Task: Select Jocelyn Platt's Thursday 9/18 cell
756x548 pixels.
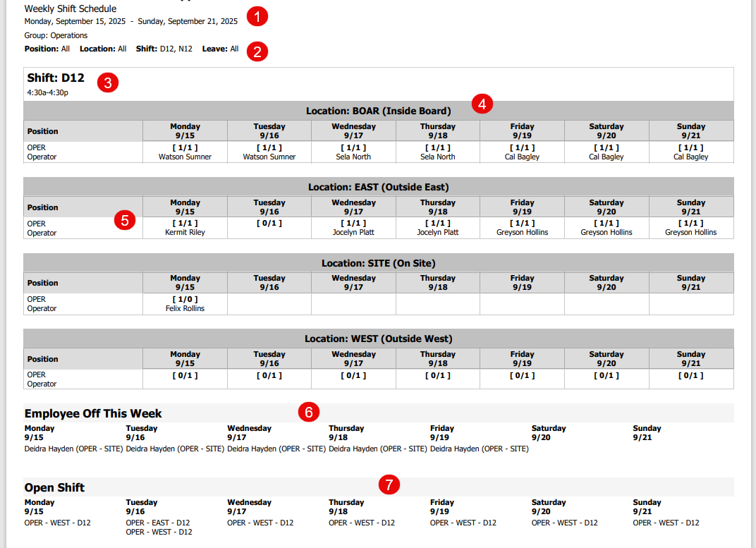Action: [438, 228]
